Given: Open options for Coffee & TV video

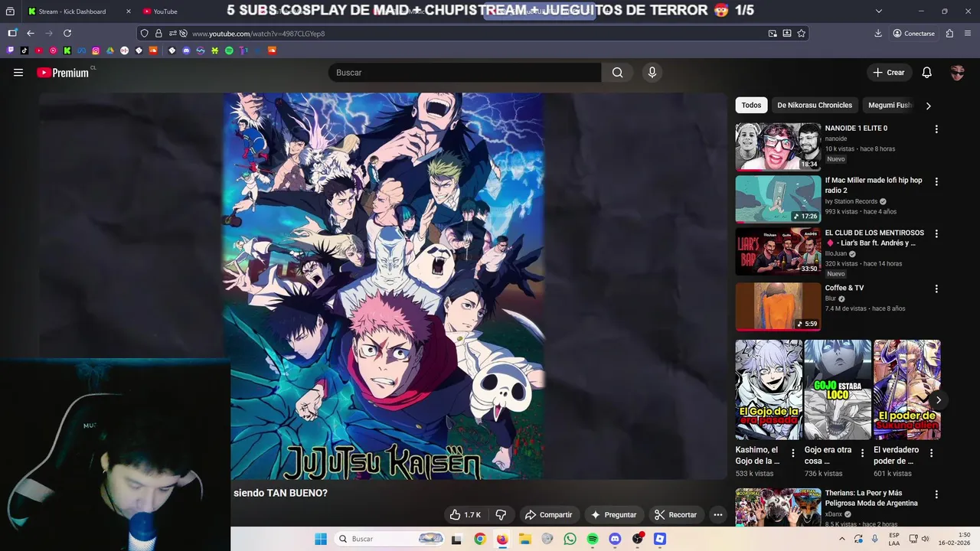Looking at the screenshot, I should [x=936, y=289].
